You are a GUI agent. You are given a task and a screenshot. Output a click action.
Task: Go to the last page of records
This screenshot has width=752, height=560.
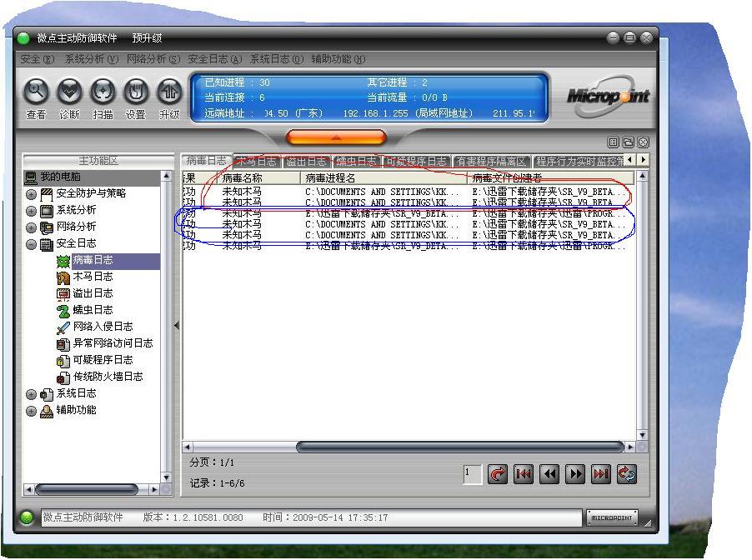click(601, 474)
